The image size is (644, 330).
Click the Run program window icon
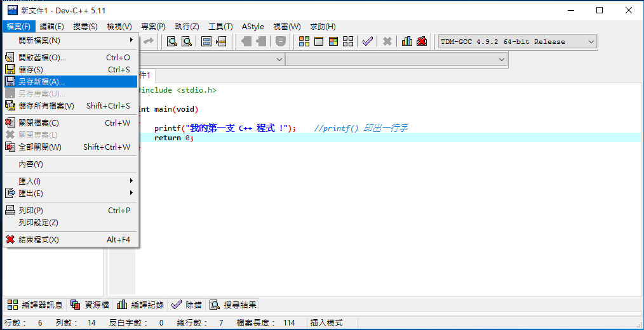[319, 41]
